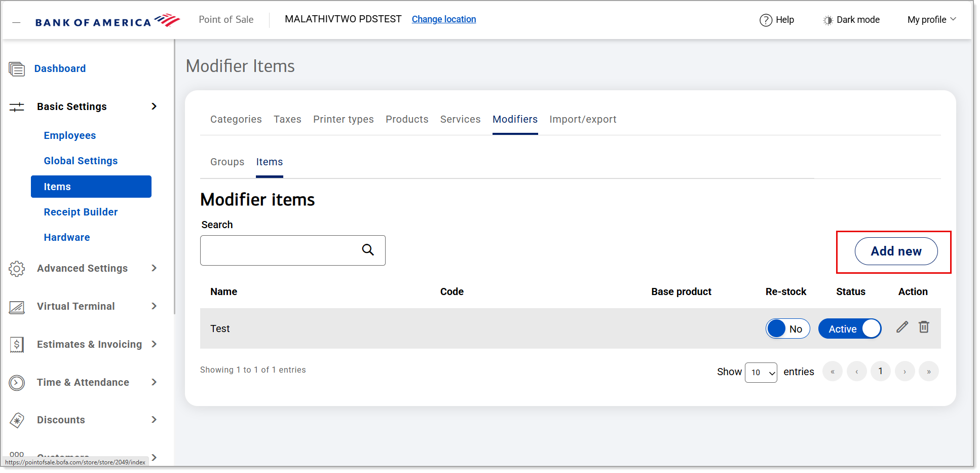Go to last page of entries
This screenshot has width=980, height=473.
click(x=929, y=372)
